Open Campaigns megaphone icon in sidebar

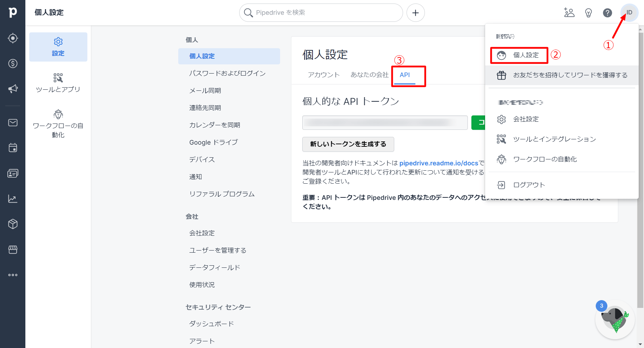(13, 89)
